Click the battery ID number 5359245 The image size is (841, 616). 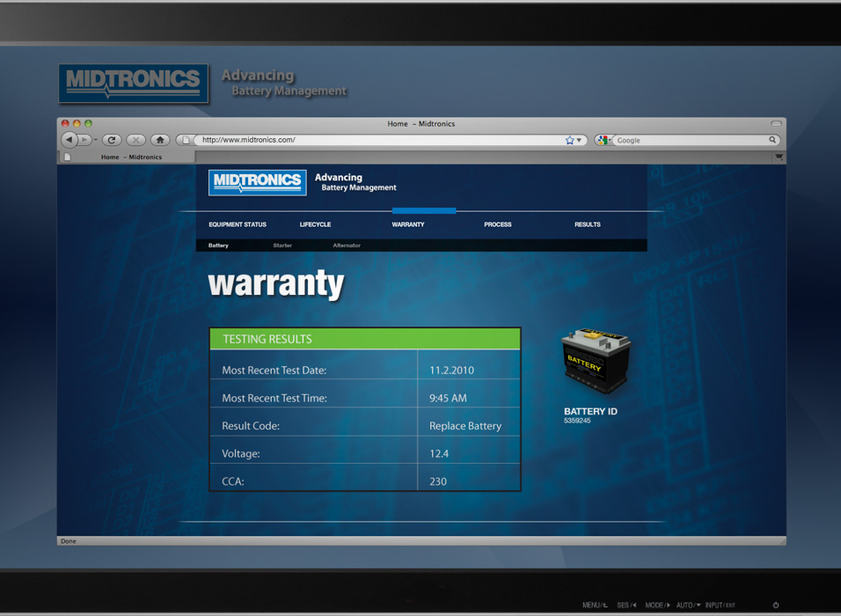point(577,421)
